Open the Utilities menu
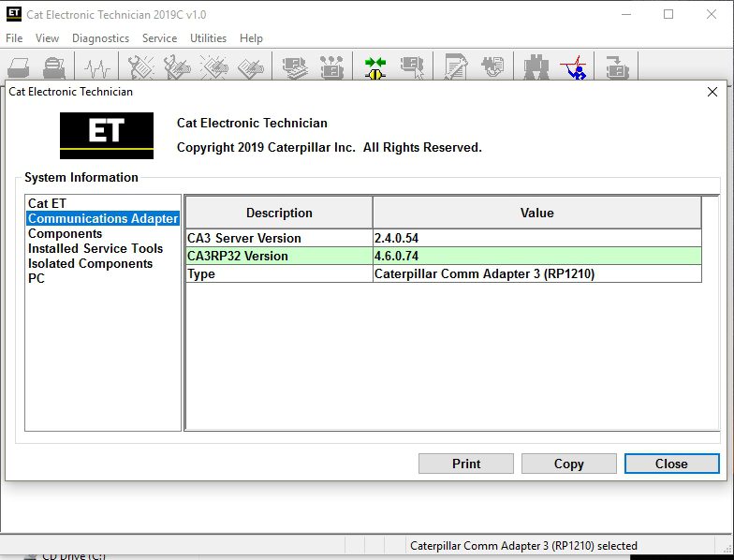Viewport: 734px width, 560px height. (208, 38)
